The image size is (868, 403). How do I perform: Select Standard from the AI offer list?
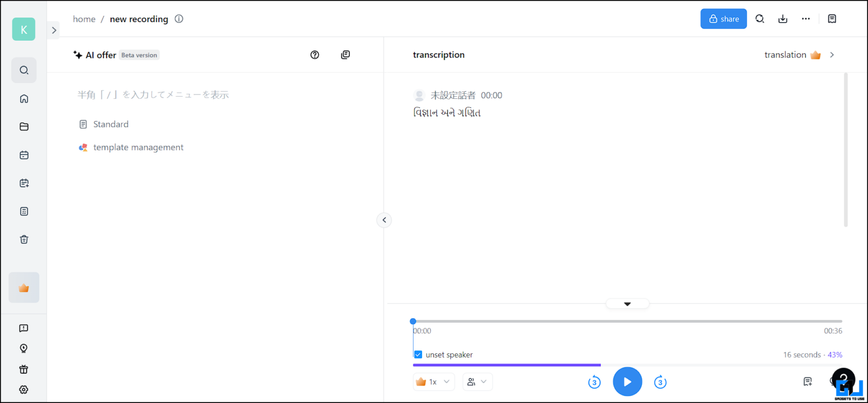[111, 124]
